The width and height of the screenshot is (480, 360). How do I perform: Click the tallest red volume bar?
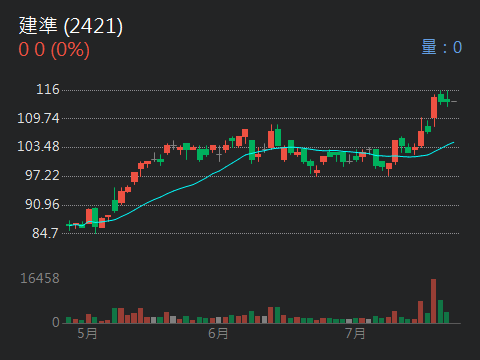433,301
